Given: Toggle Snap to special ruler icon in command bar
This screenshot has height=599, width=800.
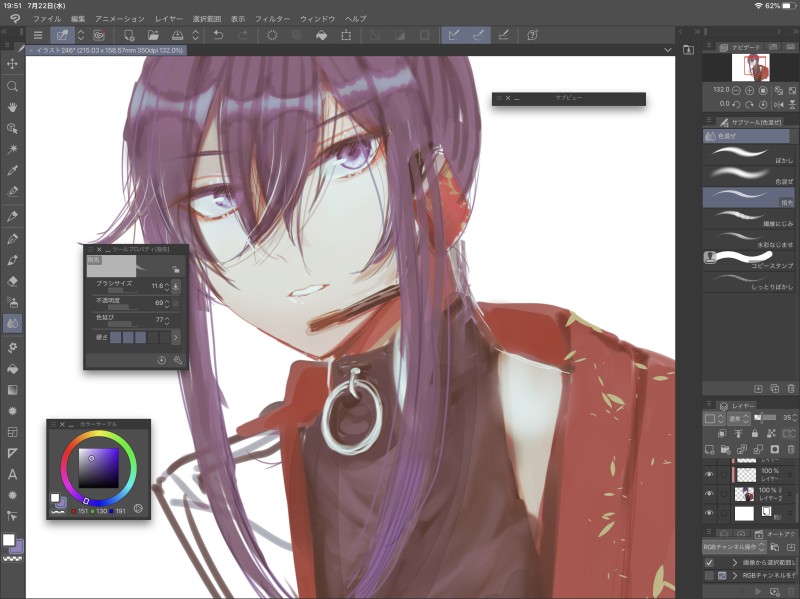Looking at the screenshot, I should tap(479, 35).
